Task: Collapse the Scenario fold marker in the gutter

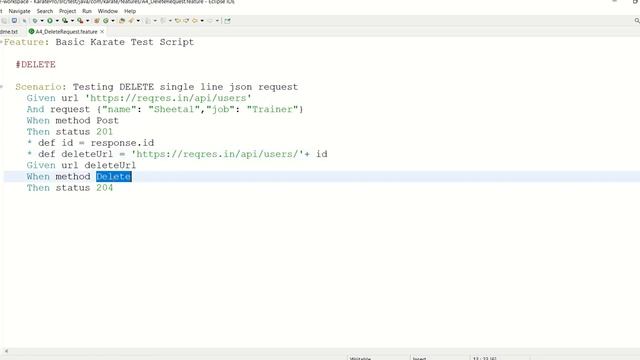Action: click(1, 87)
